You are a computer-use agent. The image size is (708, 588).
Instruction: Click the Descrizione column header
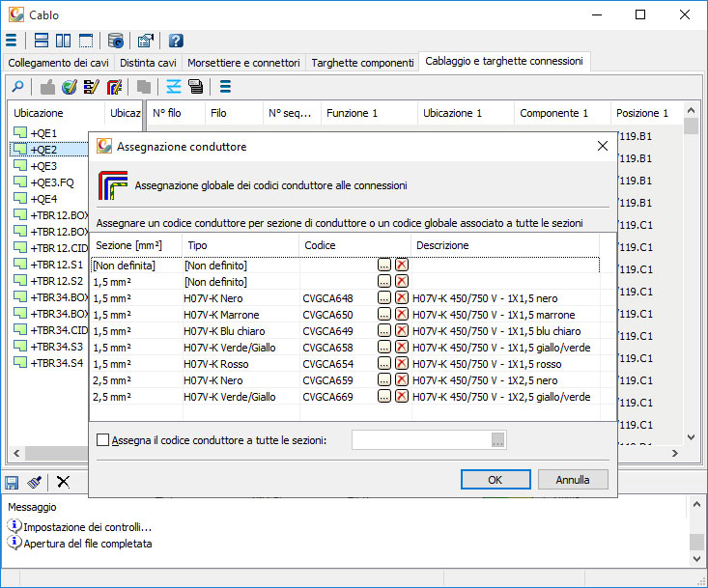(505, 245)
